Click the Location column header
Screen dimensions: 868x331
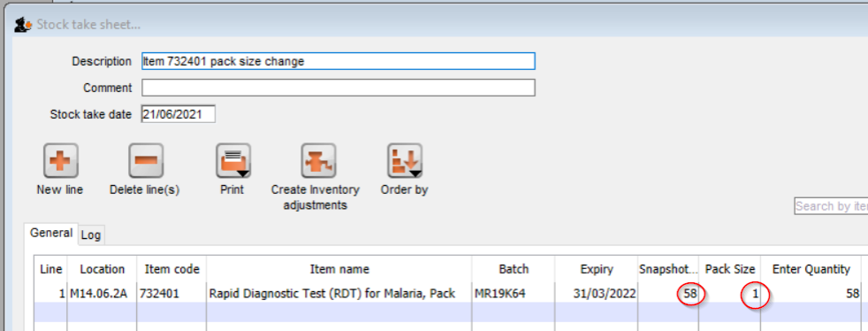coord(103,269)
